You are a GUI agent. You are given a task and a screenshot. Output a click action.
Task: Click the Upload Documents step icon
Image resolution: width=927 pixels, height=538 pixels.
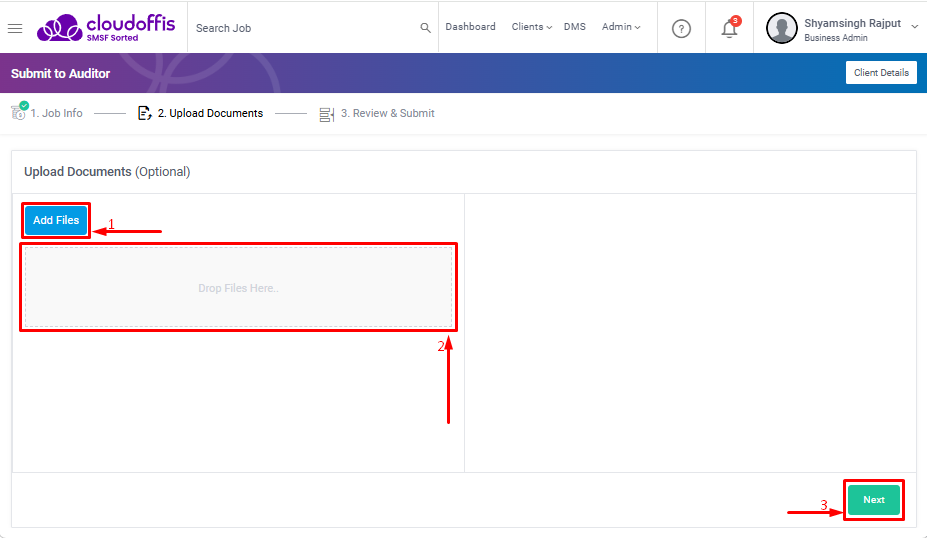pyautogui.click(x=144, y=113)
